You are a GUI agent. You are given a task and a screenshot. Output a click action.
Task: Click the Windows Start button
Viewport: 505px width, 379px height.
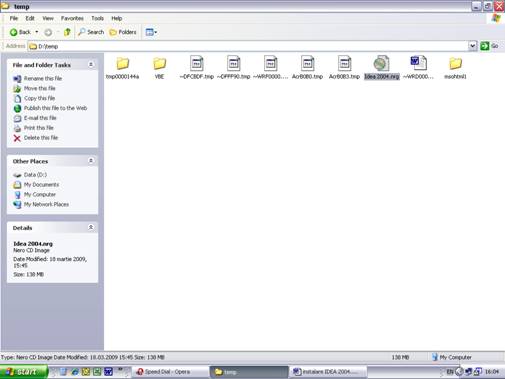(24, 372)
